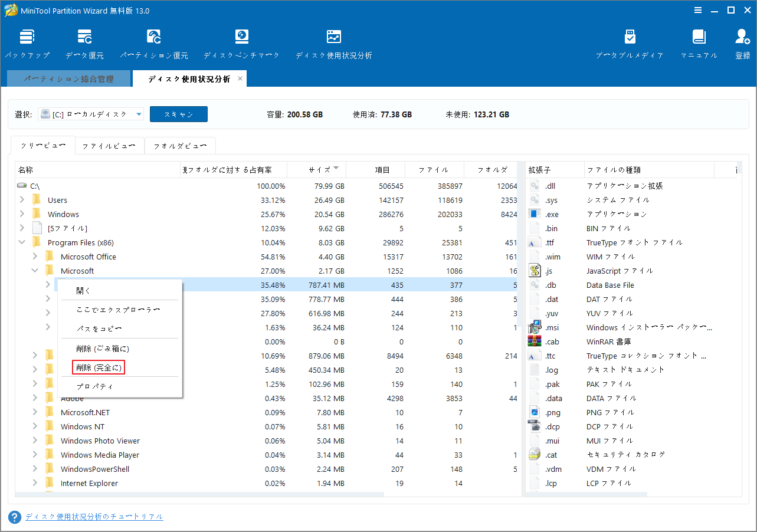Open the バックアップ tool
Viewport: 757px width, 532px height.
pyautogui.click(x=27, y=42)
